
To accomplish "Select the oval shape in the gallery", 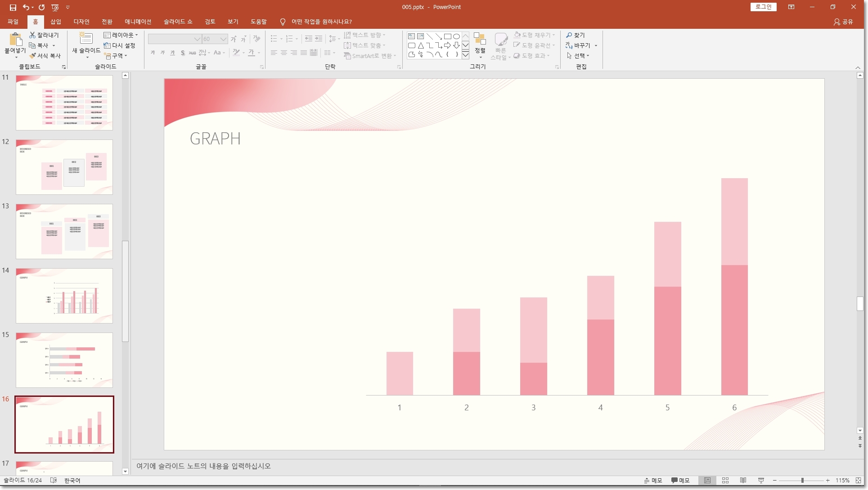I will [456, 36].
